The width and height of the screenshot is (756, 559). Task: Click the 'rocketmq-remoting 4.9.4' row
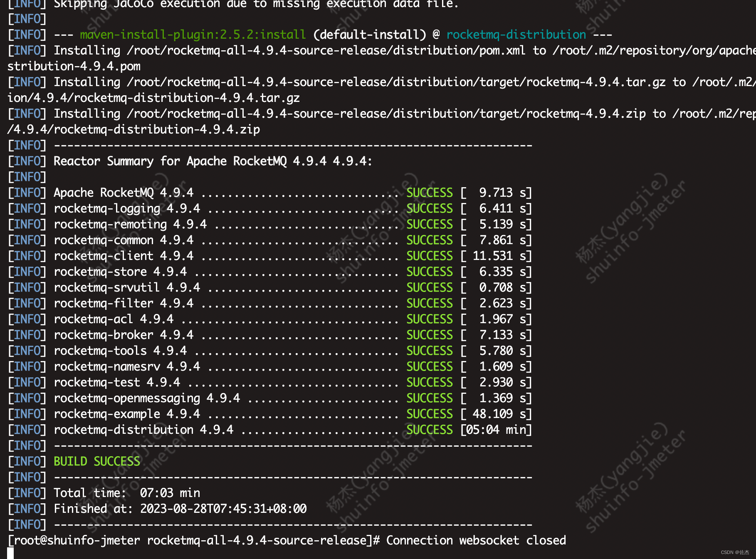(x=270, y=224)
